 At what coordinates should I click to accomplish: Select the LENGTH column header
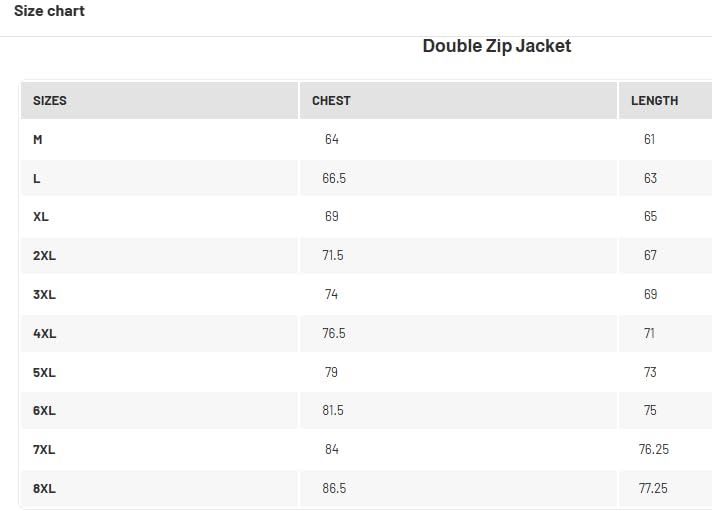[654, 101]
